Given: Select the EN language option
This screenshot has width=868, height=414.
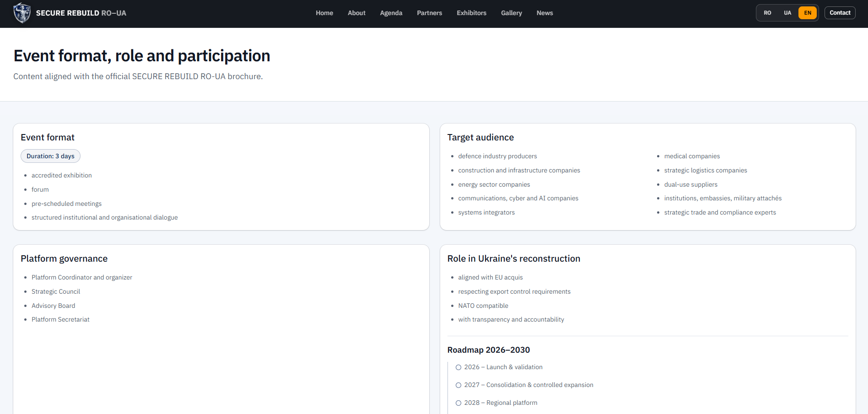Looking at the screenshot, I should click(808, 13).
